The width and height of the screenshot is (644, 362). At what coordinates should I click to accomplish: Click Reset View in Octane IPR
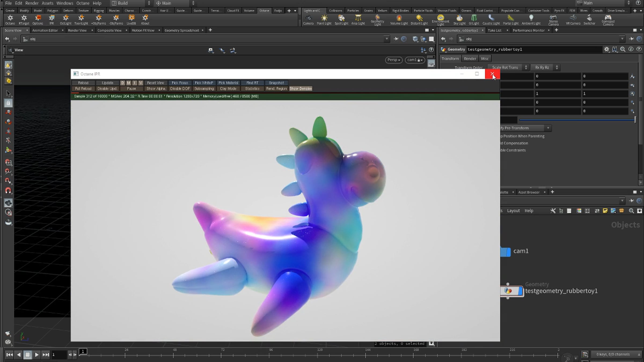click(x=156, y=83)
